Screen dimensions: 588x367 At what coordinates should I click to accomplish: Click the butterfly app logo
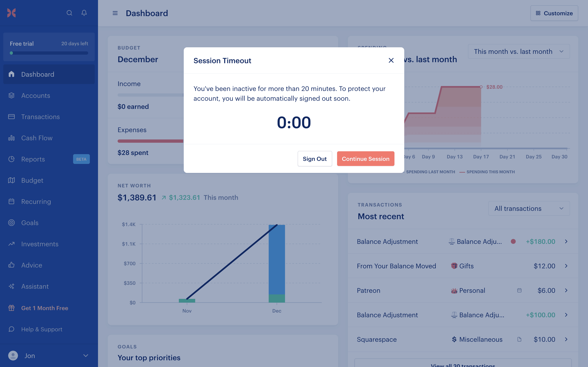tap(11, 13)
